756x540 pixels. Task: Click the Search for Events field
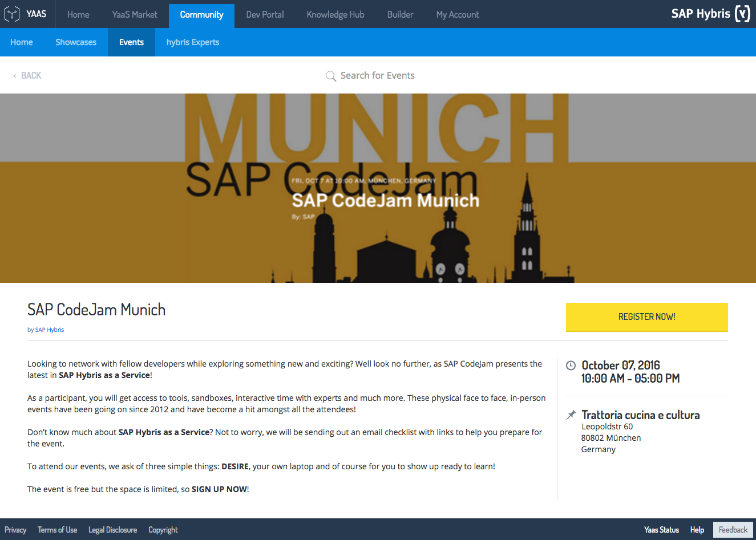tap(377, 75)
